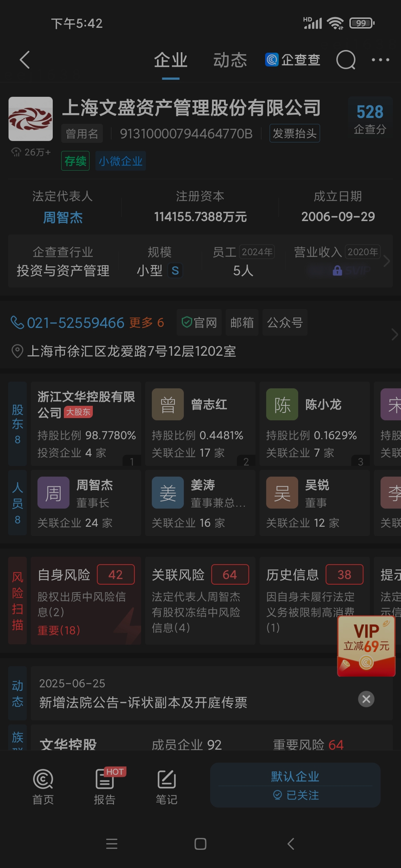Viewport: 401px width, 868px height.
Task: Tap the back arrow at top left
Action: 25,60
